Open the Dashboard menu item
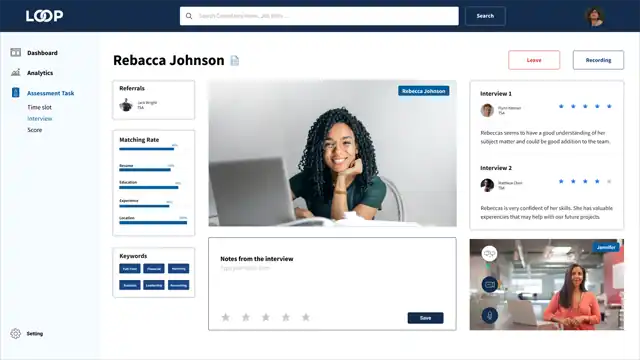 42,53
